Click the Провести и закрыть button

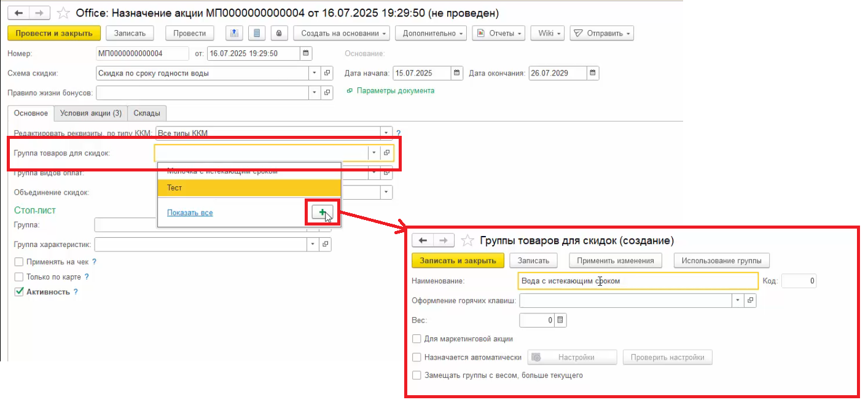[x=54, y=33]
